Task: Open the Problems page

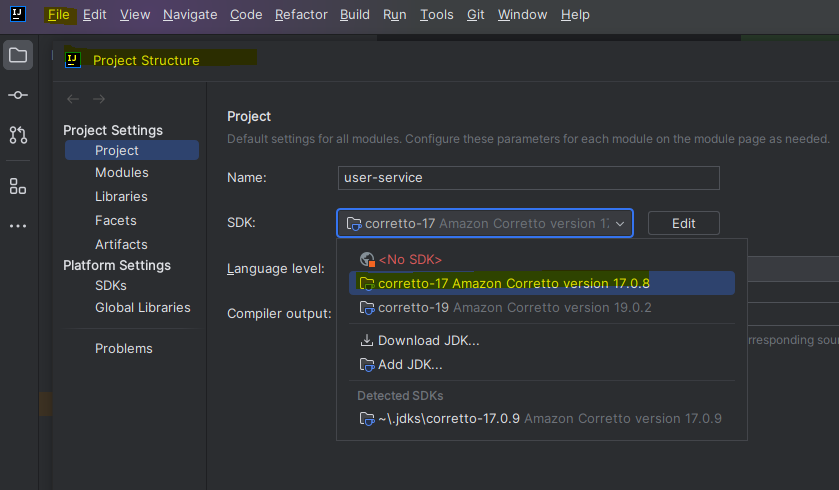Action: click(124, 348)
